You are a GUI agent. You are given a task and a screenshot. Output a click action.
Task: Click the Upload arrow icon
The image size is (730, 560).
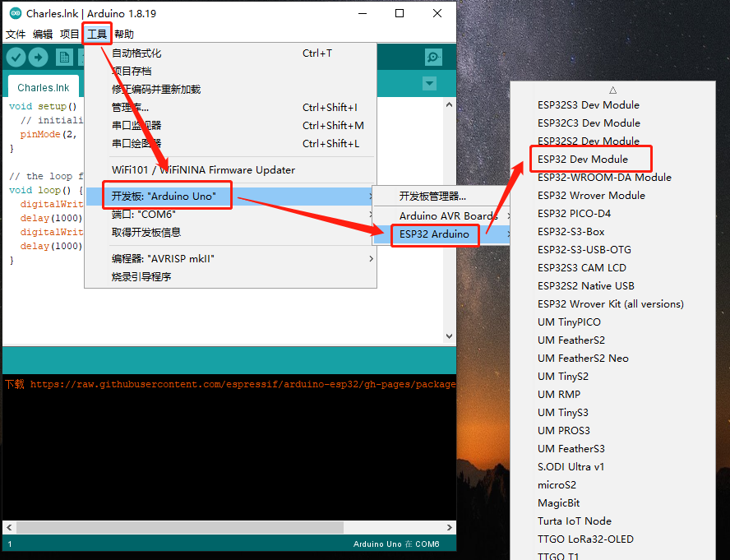[x=38, y=57]
